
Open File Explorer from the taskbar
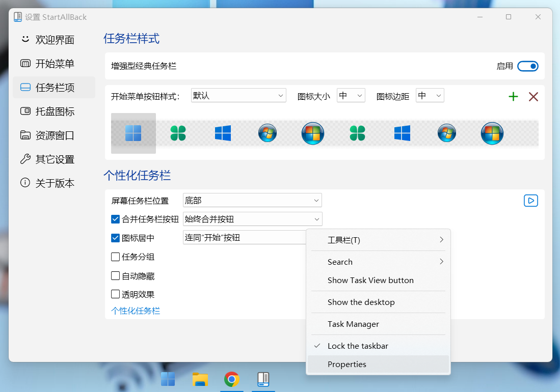[200, 379]
